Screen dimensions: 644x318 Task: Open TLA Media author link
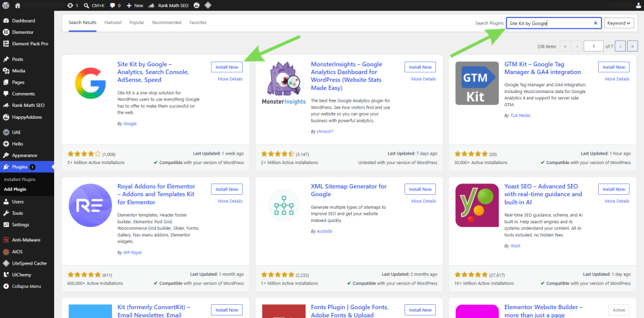coord(519,116)
